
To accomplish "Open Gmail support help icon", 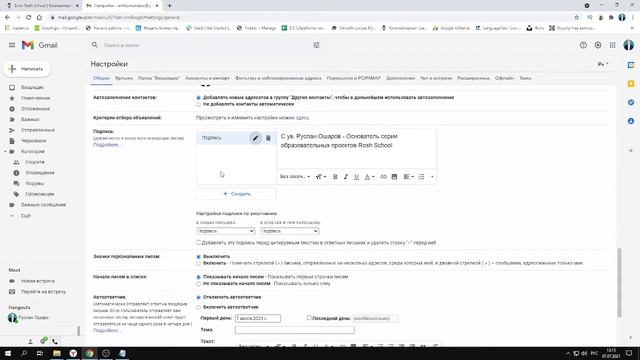I will (x=583, y=45).
